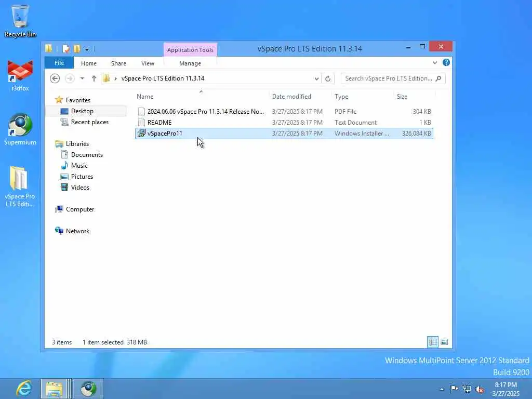
Task: Click the breadcrumb arrow before vSpace Pro folder
Action: [116, 78]
